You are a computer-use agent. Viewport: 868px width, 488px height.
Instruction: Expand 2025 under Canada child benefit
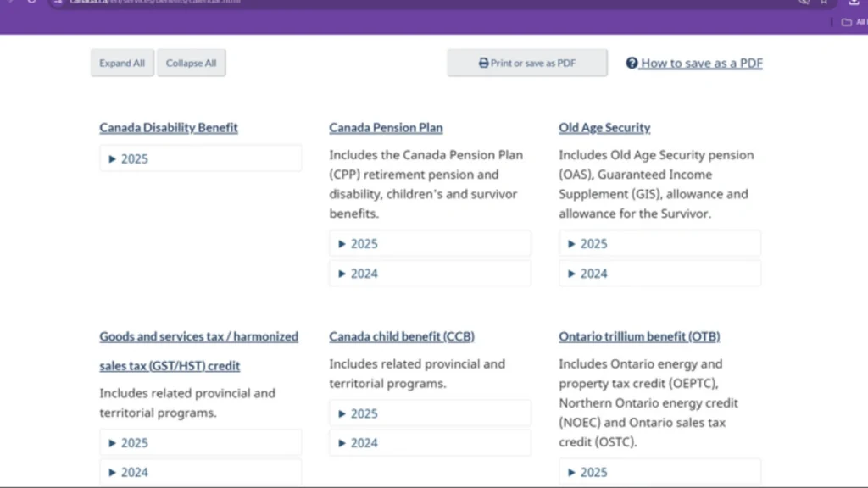[x=364, y=413]
